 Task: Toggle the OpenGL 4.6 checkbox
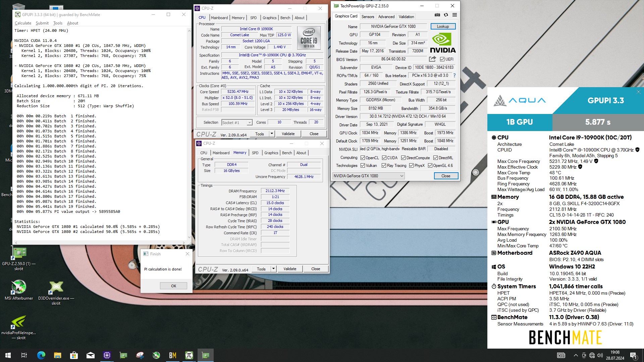[430, 166]
